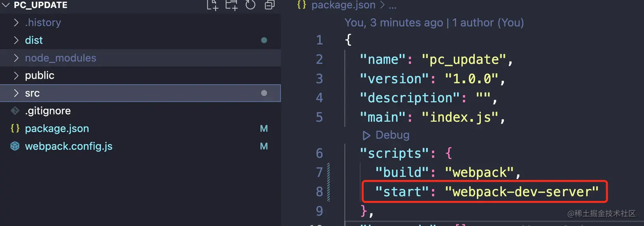This screenshot has height=226, width=644.
Task: Click the webpack cube icon beside webpack.config.js
Action: point(15,146)
